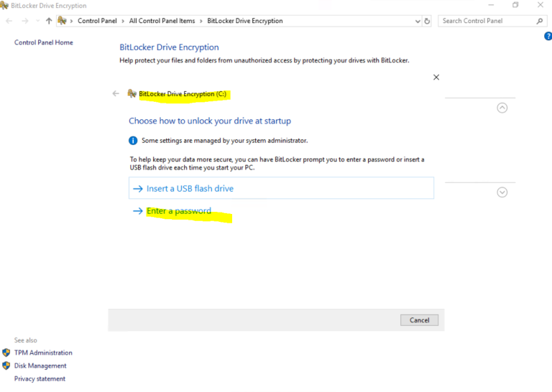Click the forward navigation arrow
Image resolution: width=552 pixels, height=392 pixels.
tap(24, 21)
